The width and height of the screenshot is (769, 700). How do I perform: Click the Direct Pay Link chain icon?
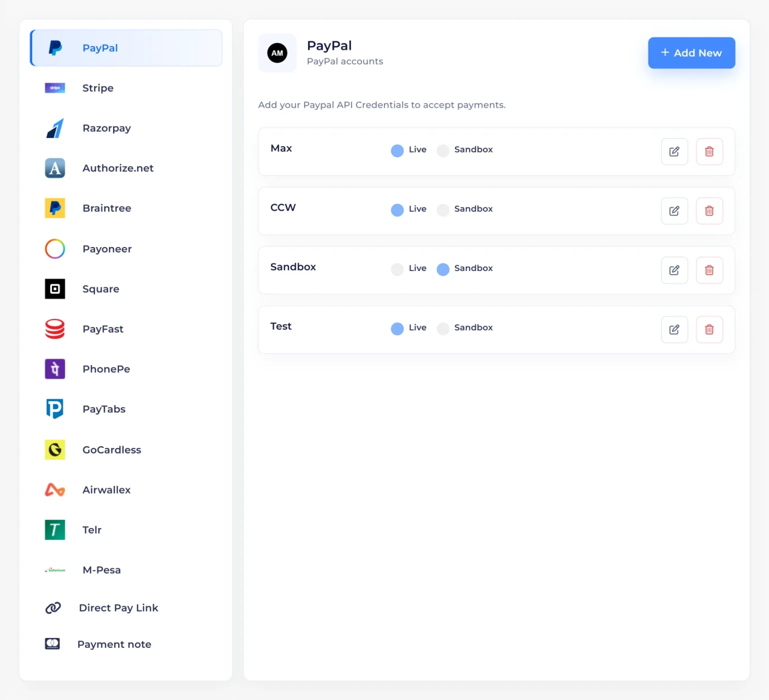coord(53,607)
